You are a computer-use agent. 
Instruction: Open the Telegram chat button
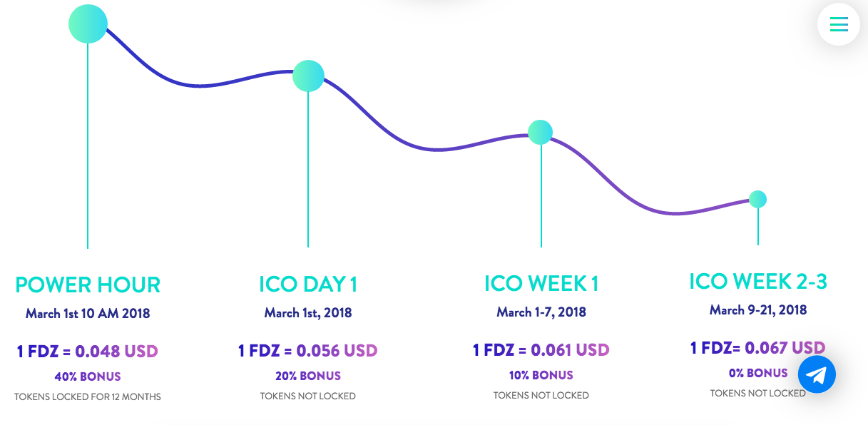[x=817, y=375]
